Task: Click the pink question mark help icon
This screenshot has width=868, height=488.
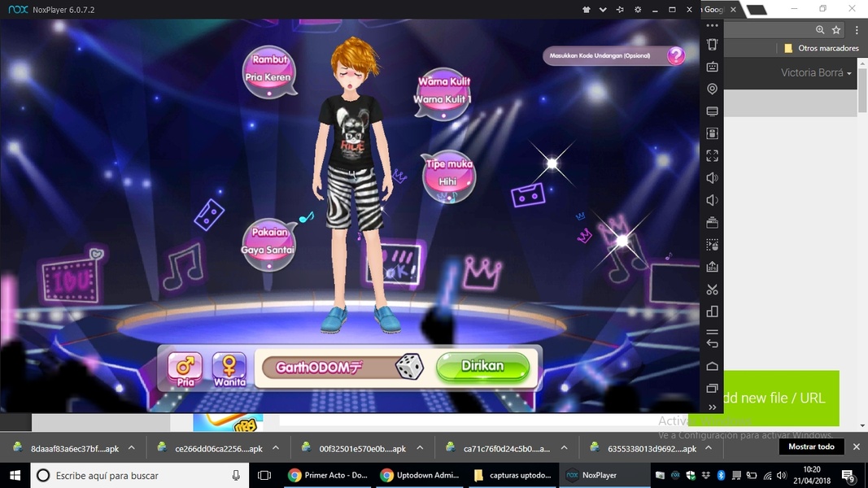Action: point(676,55)
